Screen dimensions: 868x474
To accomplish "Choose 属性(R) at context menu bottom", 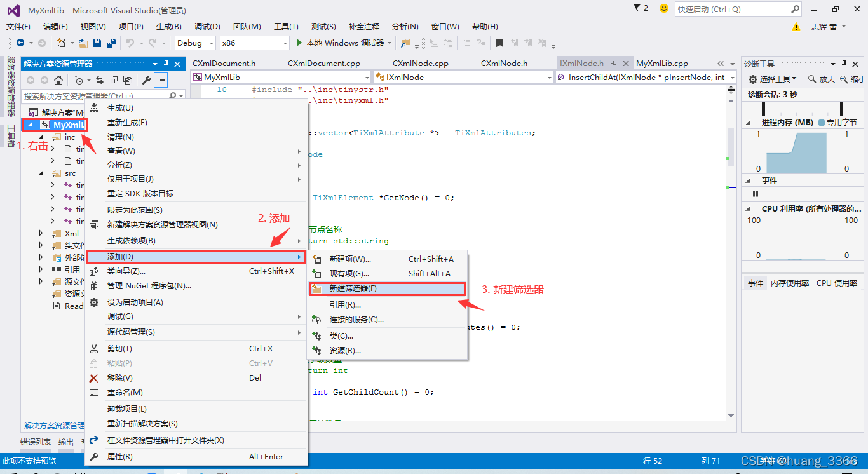I will 196,456.
